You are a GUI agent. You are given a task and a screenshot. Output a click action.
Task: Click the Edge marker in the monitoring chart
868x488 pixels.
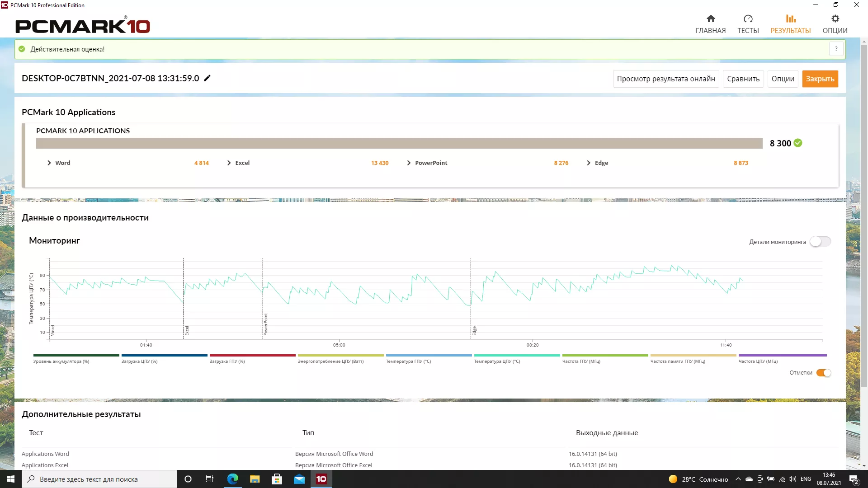coord(474,331)
